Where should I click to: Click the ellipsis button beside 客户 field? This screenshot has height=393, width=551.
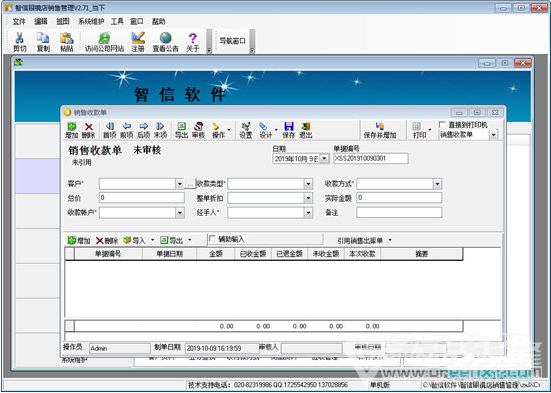pos(190,184)
